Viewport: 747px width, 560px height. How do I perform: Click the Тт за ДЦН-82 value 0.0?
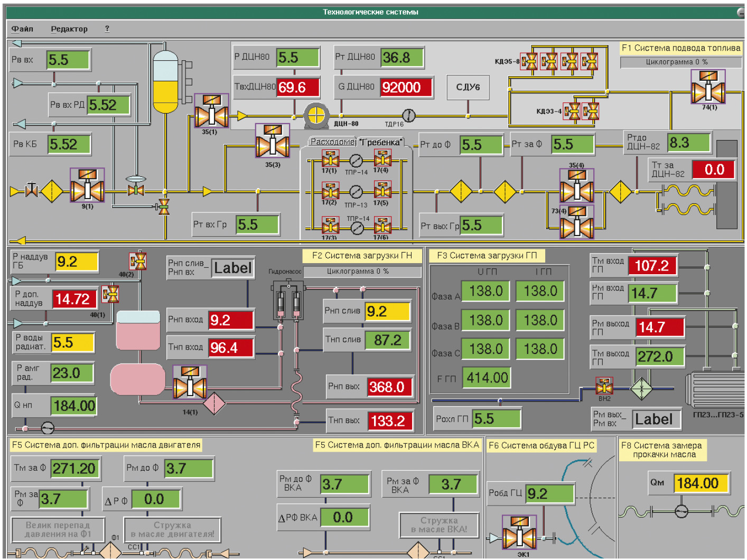click(714, 170)
